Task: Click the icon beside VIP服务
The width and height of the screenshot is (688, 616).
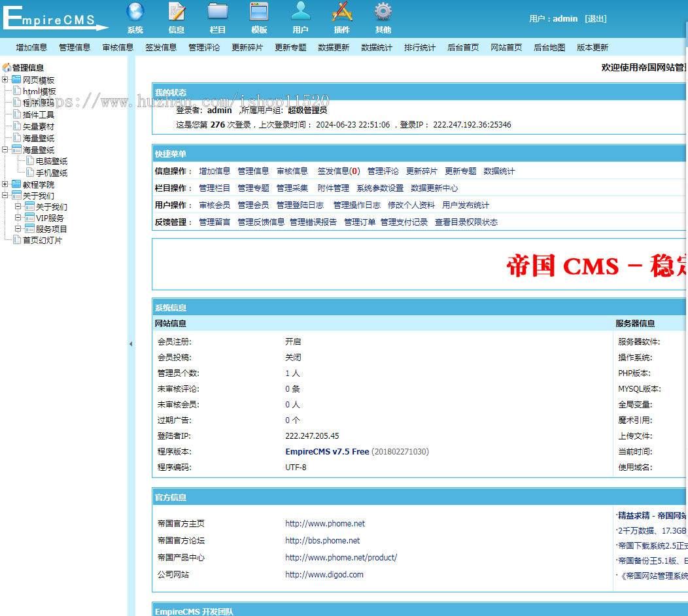Action: 30,218
